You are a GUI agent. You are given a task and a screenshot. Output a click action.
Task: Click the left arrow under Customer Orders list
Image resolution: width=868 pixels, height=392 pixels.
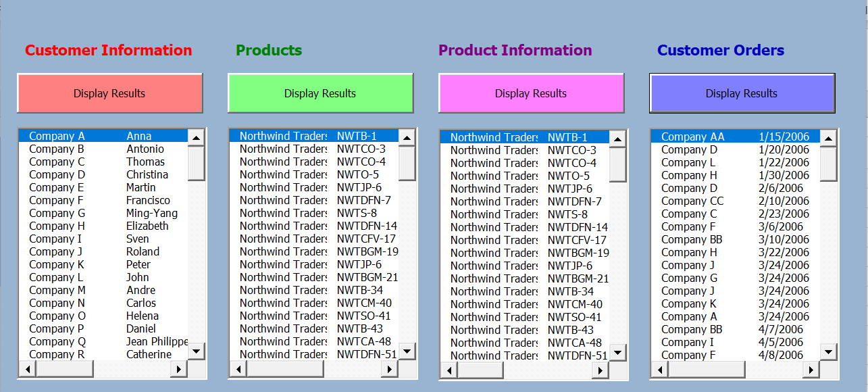[x=660, y=370]
